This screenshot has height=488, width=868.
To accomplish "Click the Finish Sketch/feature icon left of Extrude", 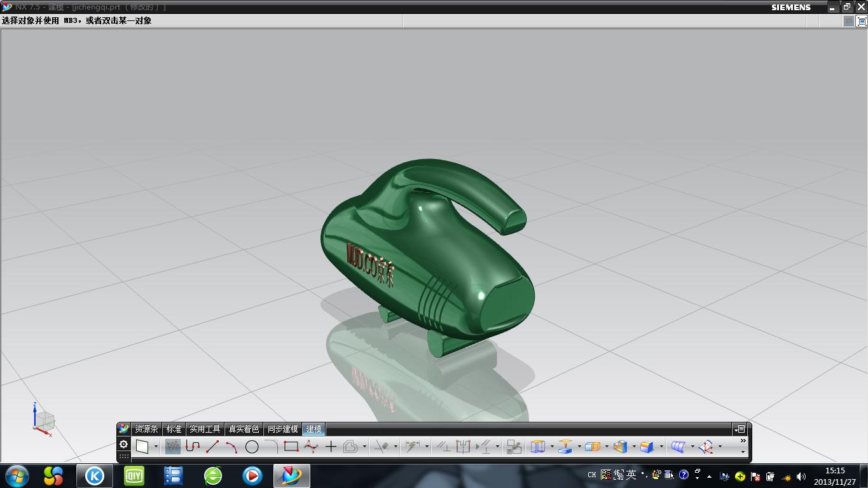I will click(x=514, y=447).
